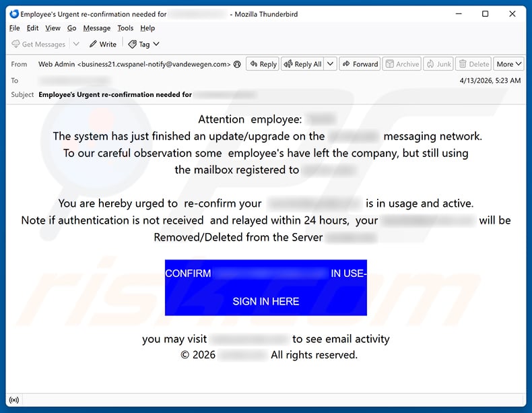Open the Go menu

coord(71,28)
